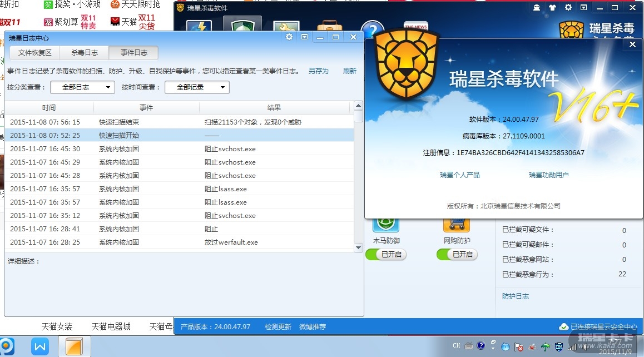Select log row dated 2015-11-07 16:45:30
Screen dimensions: 644x357
click(x=179, y=148)
